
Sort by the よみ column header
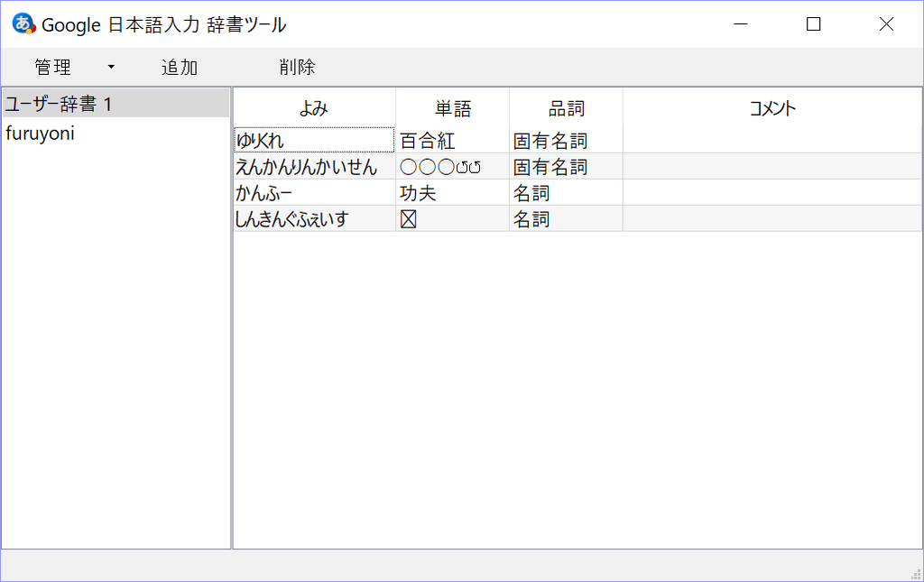click(x=314, y=107)
